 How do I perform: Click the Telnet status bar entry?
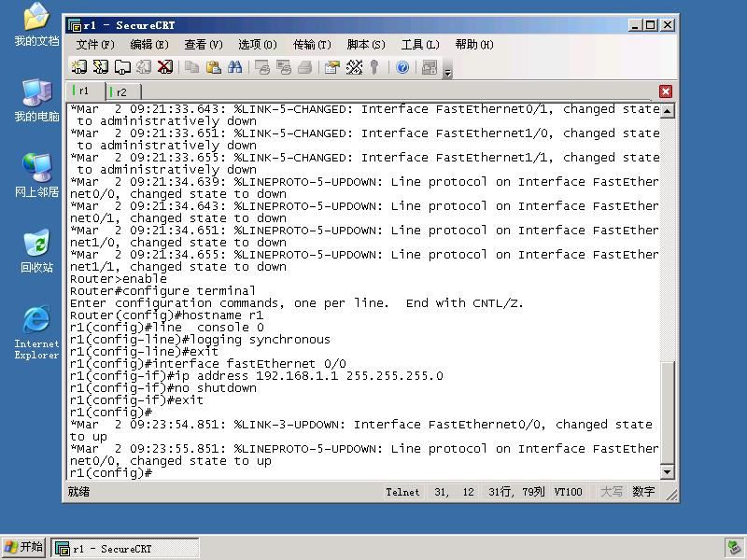pyautogui.click(x=402, y=492)
